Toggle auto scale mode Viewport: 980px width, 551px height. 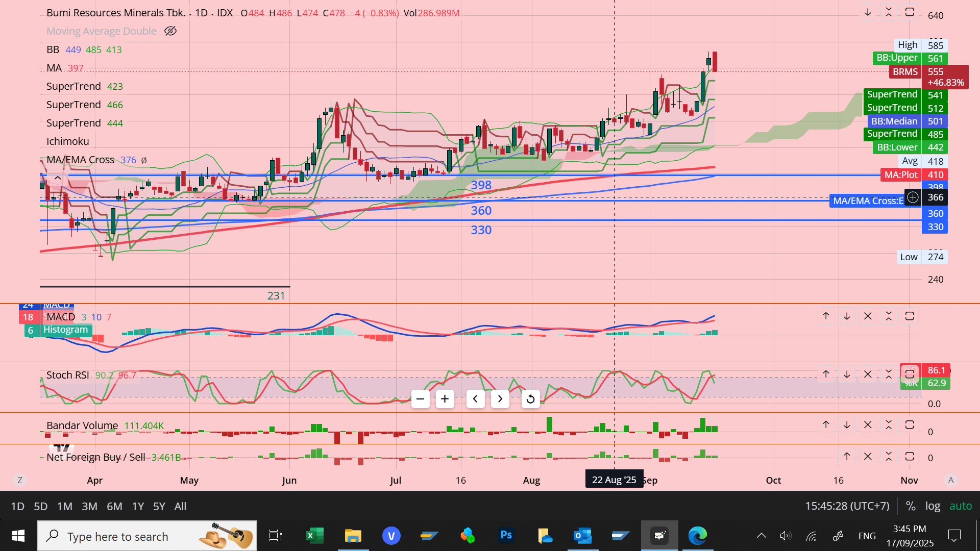(961, 506)
